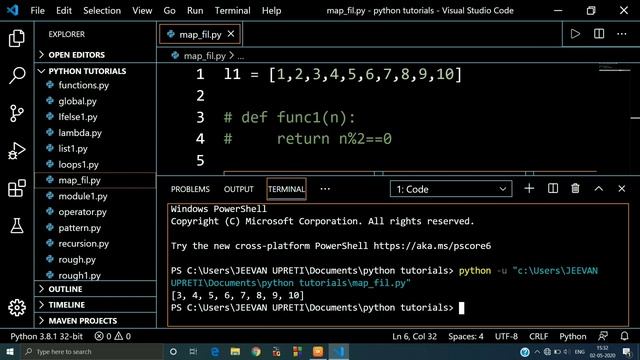Launch Chrome from taskbar
Image resolution: width=640 pixels, height=360 pixels.
tap(256, 351)
